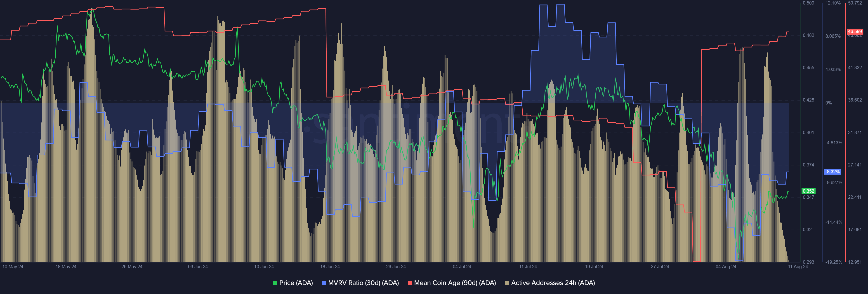868x294 pixels.
Task: Click the 0% MVRV axis value
Action: pyautogui.click(x=829, y=103)
